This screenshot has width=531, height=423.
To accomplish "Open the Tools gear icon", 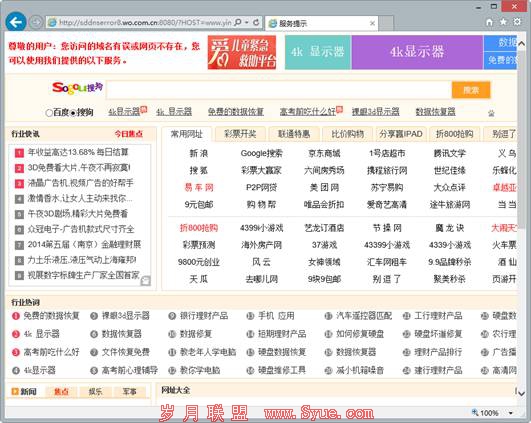I will (517, 22).
